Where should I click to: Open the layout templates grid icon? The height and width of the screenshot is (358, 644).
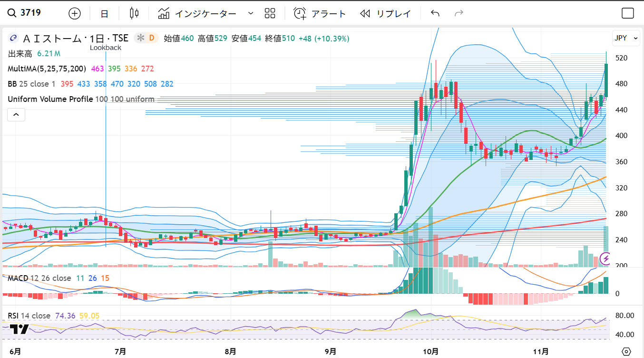(270, 13)
